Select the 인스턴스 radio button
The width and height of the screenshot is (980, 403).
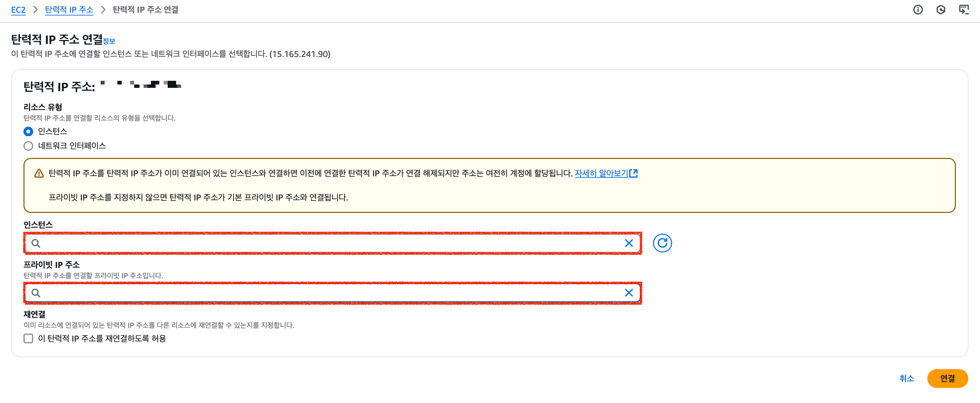click(28, 131)
